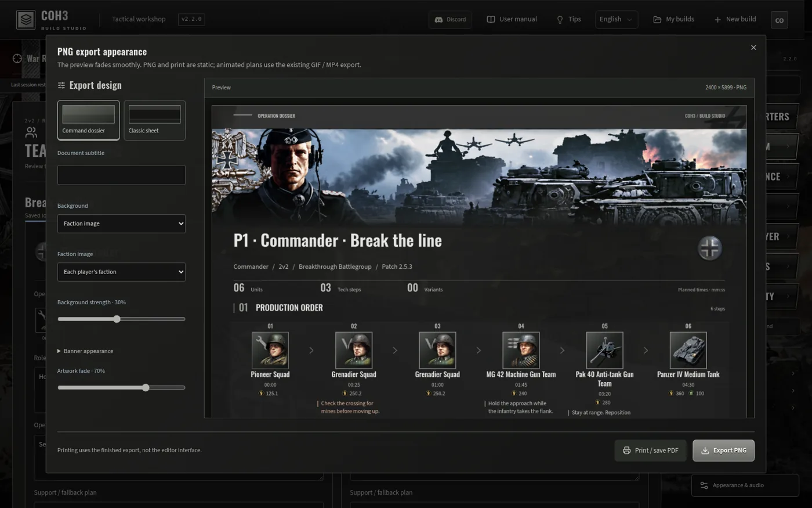The height and width of the screenshot is (508, 812).
Task: Click the 'P1 · Commander · Break the line' title
Action: [338, 240]
